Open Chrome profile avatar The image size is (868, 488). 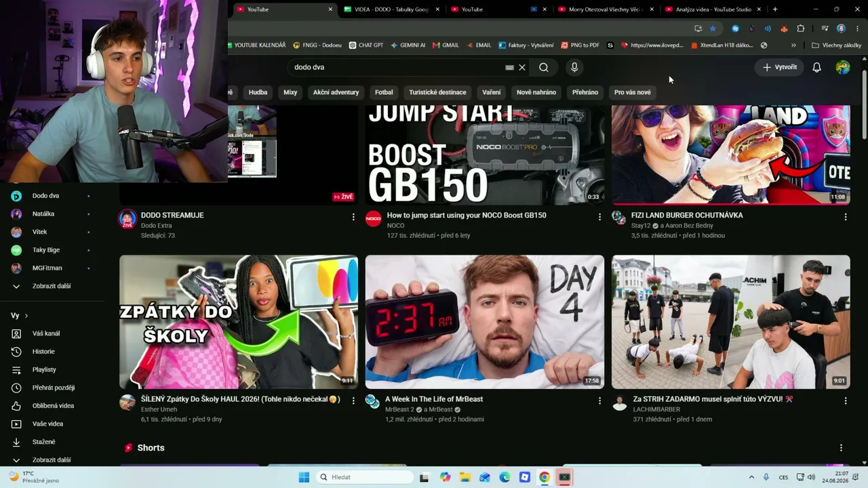coord(841,28)
